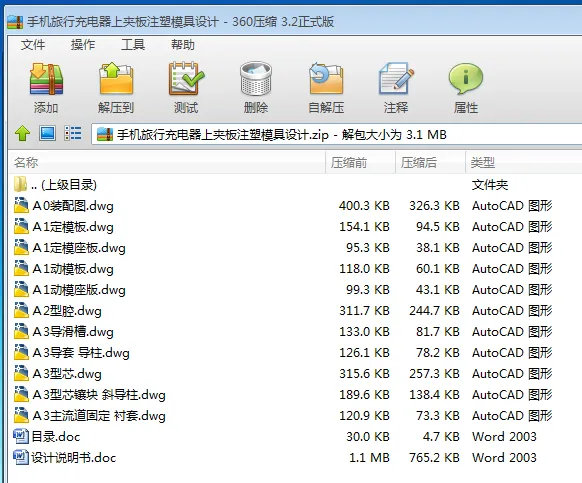Viewport: 582px width, 483px height.
Task: Switch to the list view icon
Action: point(73,133)
